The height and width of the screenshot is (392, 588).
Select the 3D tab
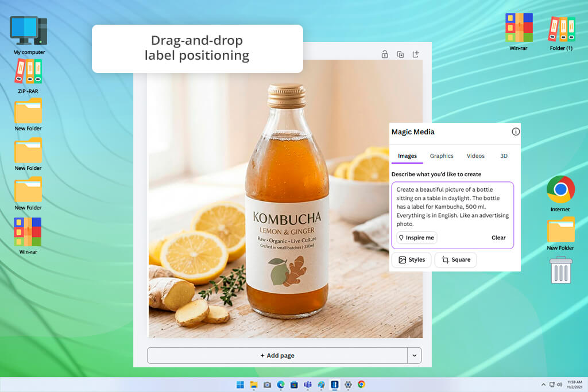504,156
